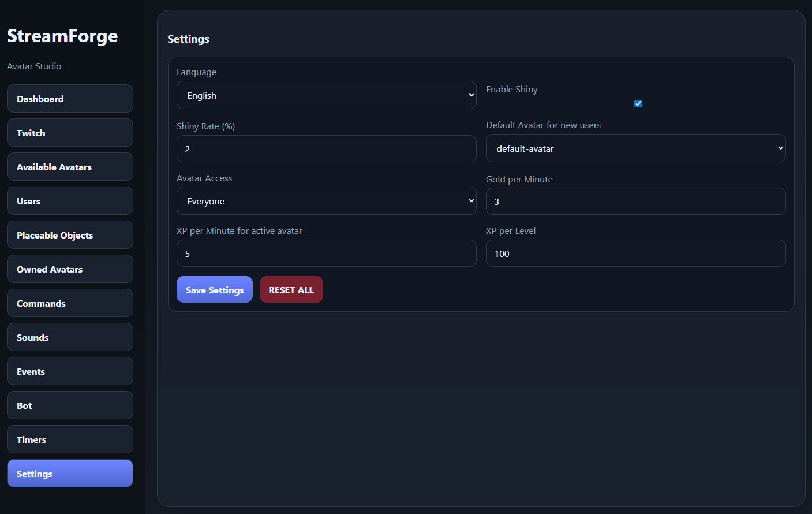Open the Users page
The width and height of the screenshot is (812, 514).
click(x=70, y=201)
